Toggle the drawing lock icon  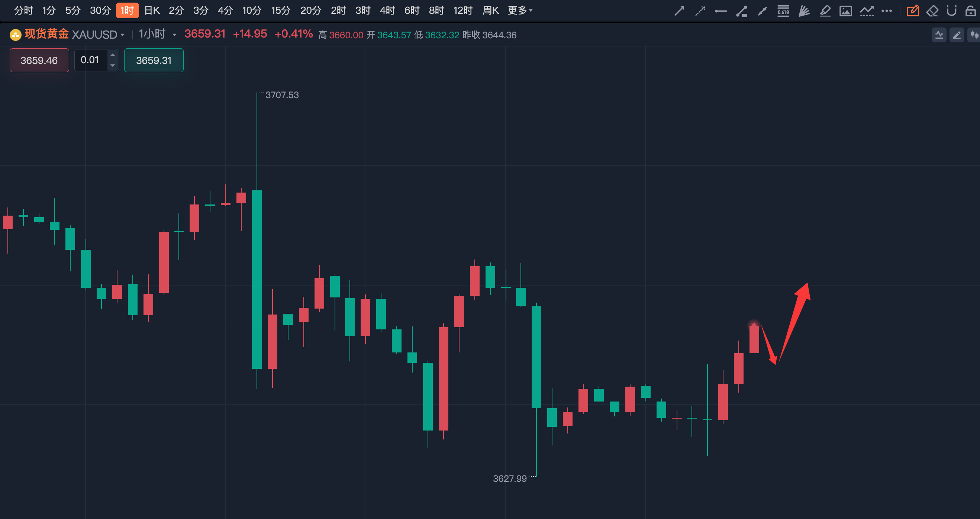[970, 11]
